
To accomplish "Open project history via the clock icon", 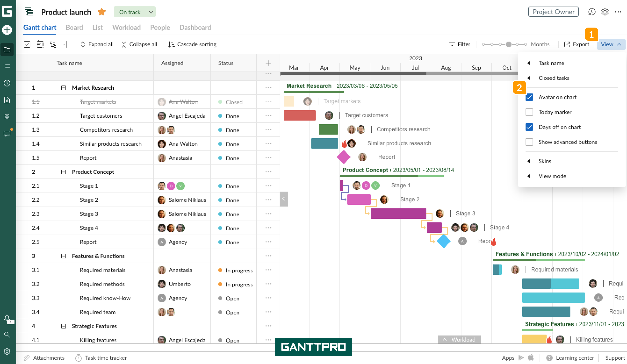I will click(592, 12).
